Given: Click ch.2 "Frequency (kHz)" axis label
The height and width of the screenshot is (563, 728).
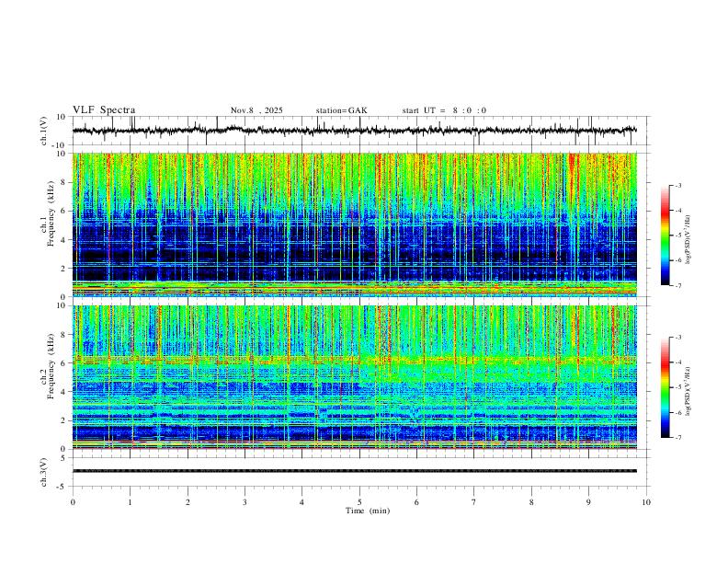Looking at the screenshot, I should [51, 366].
